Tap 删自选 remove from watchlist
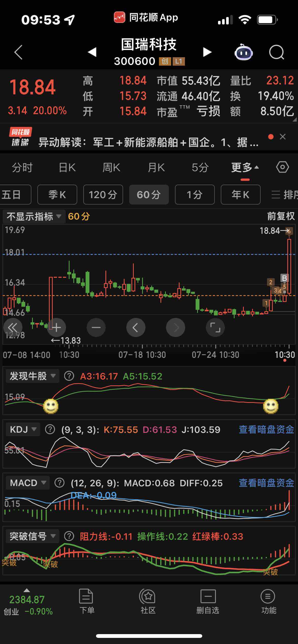298x644 pixels. [208, 602]
